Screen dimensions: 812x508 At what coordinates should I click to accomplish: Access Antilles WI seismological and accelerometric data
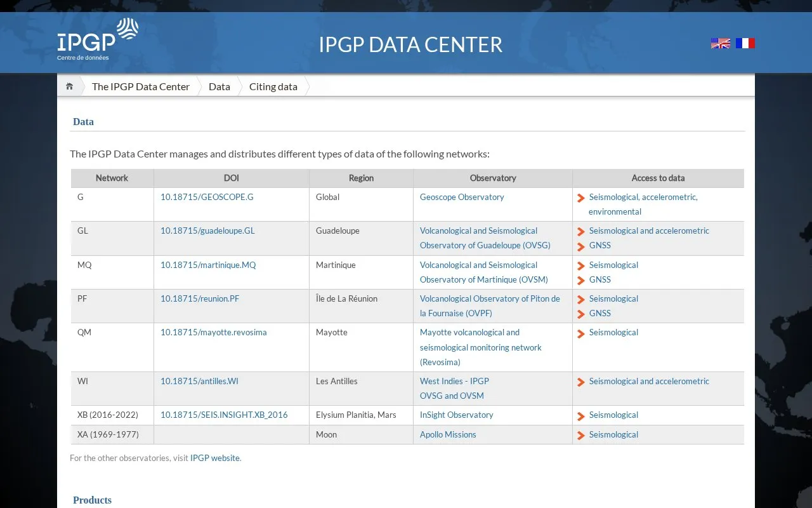click(649, 381)
